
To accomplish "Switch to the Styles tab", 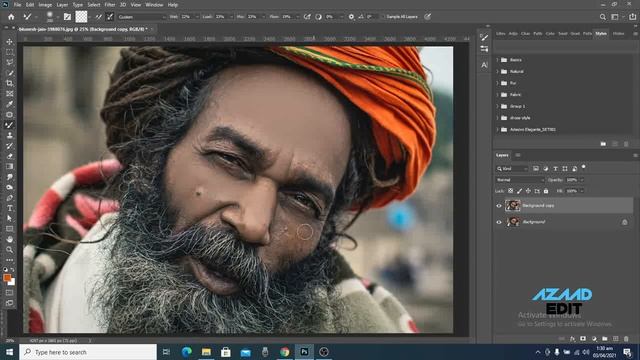I will tap(601, 33).
